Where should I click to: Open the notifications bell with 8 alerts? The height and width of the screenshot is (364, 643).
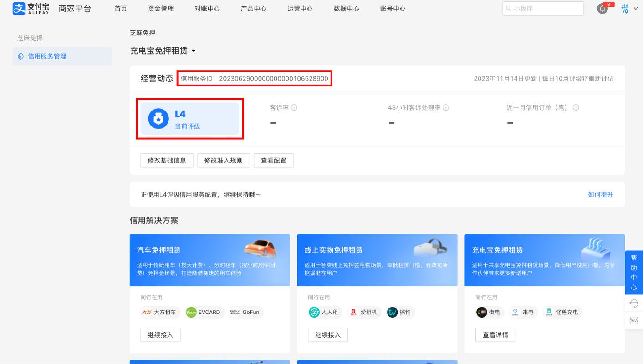click(x=602, y=9)
